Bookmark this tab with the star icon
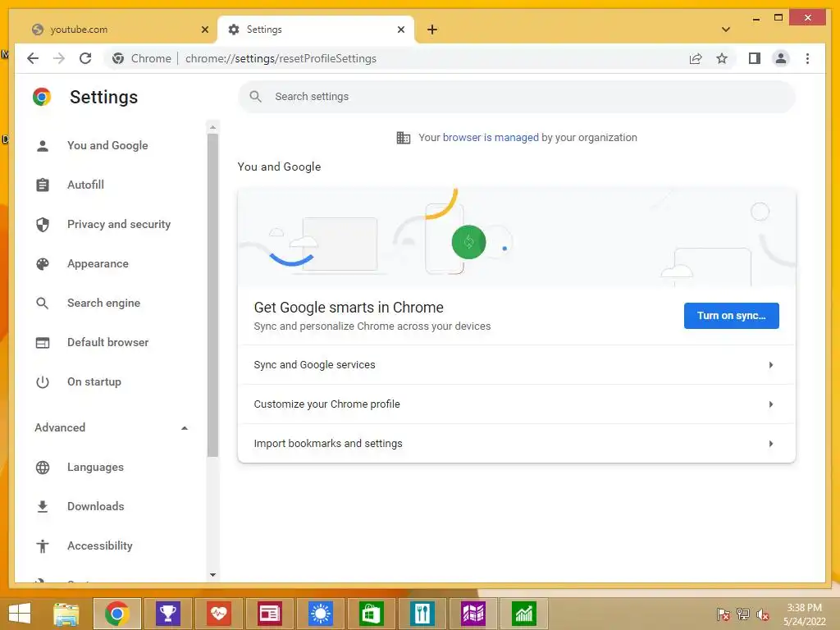The image size is (840, 630). (722, 58)
